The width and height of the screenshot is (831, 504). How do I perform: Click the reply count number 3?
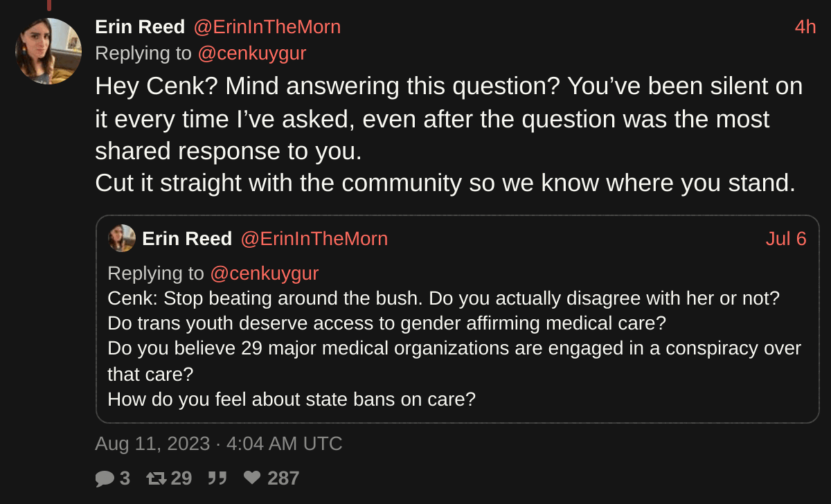coord(125,478)
